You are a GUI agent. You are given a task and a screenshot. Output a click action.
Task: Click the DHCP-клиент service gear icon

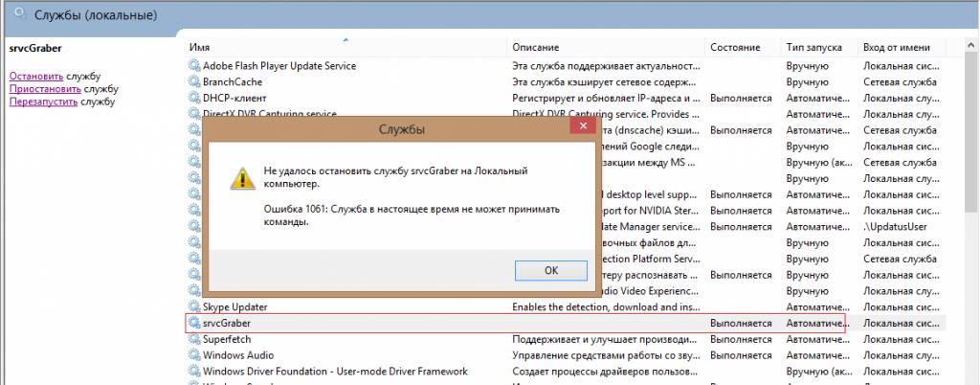(194, 99)
